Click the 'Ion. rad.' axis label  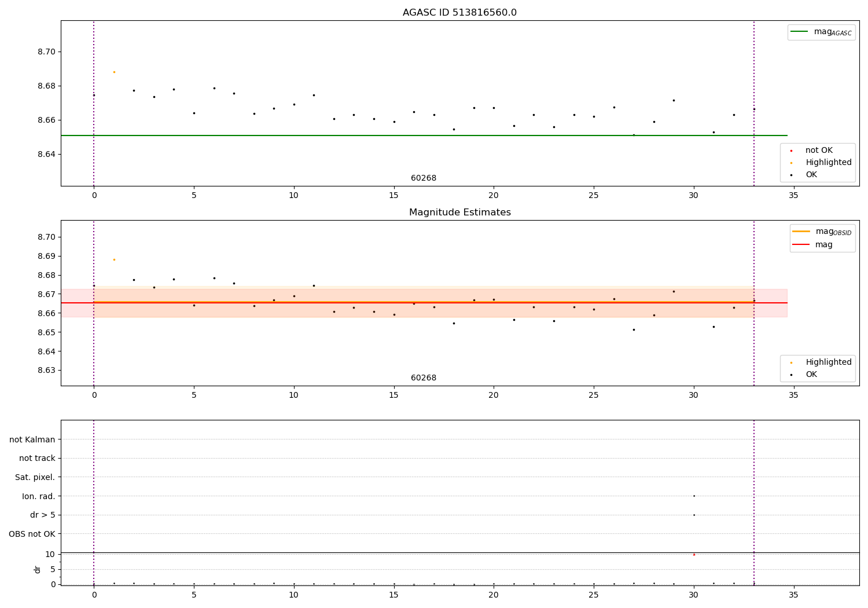(x=39, y=496)
